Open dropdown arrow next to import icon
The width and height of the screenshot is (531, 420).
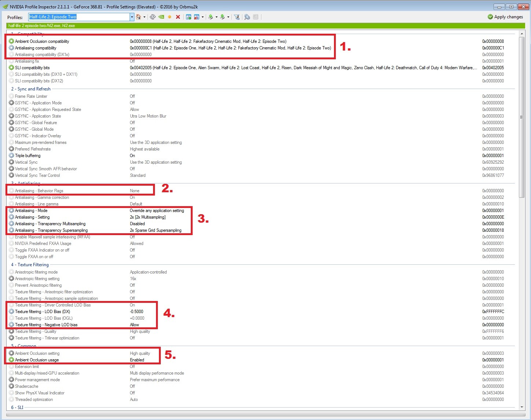(228, 17)
